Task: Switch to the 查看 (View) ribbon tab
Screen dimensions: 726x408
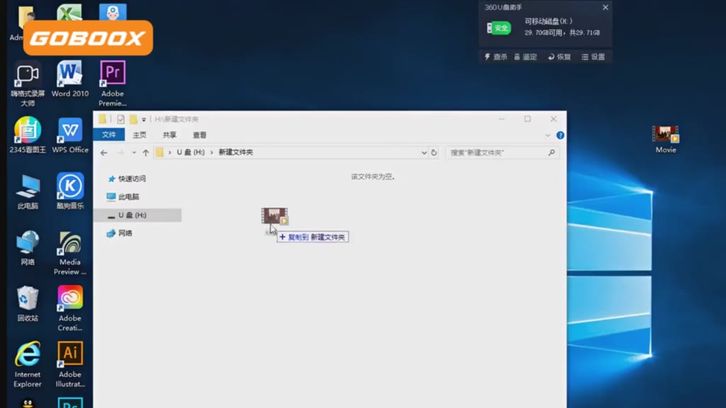Action: [199, 135]
